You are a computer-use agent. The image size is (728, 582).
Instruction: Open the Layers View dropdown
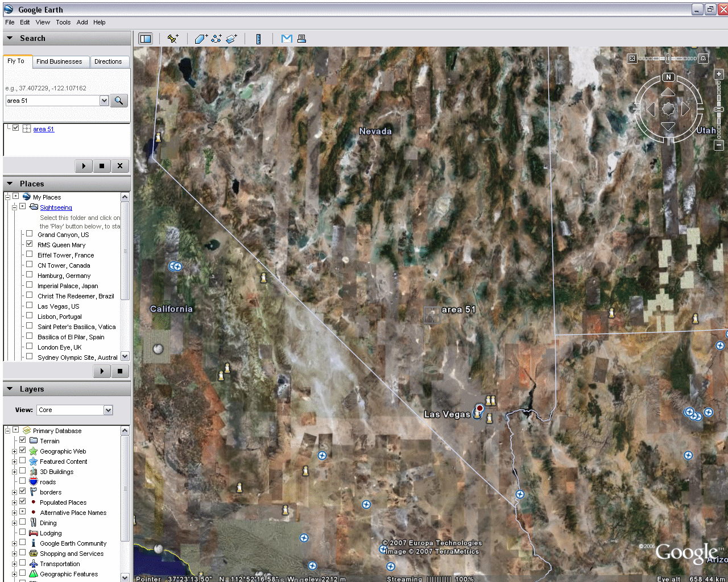(x=108, y=410)
